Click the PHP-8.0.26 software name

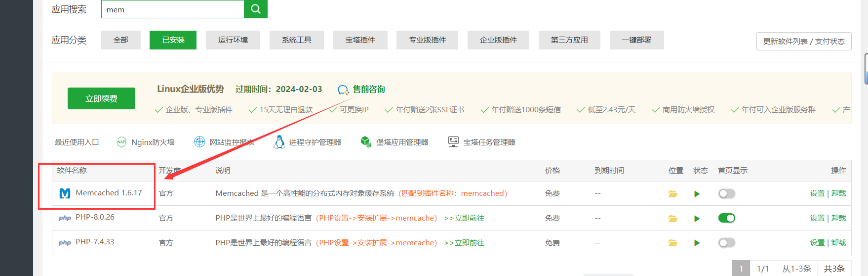[95, 217]
